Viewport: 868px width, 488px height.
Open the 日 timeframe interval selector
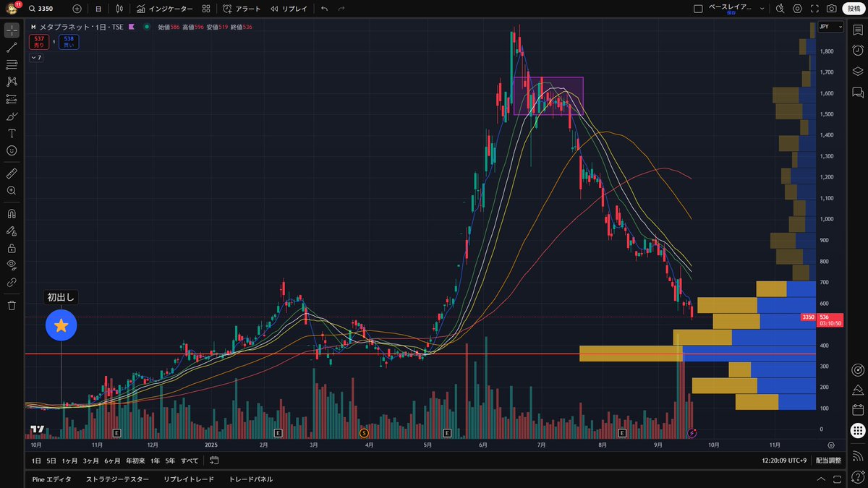[x=98, y=9]
